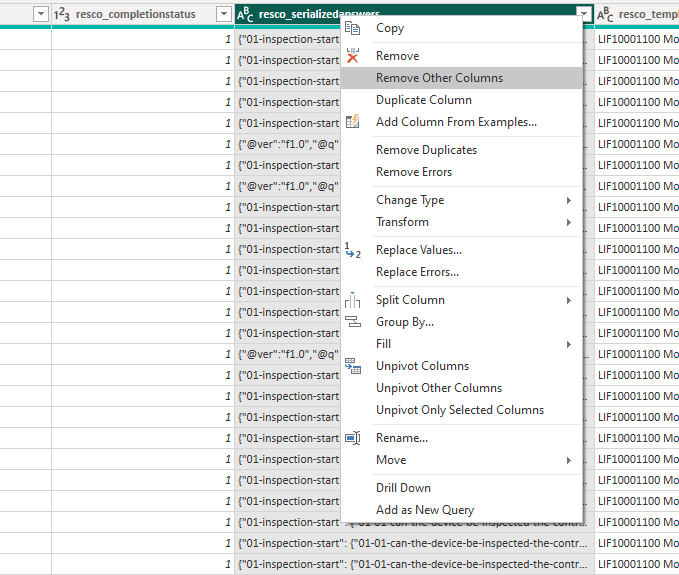Click the Split Column icon
The width and height of the screenshot is (679, 575).
click(x=352, y=300)
